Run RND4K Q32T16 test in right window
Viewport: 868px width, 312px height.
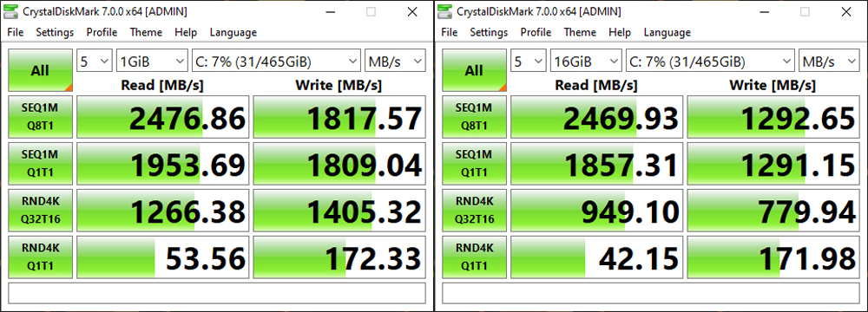pyautogui.click(x=475, y=211)
